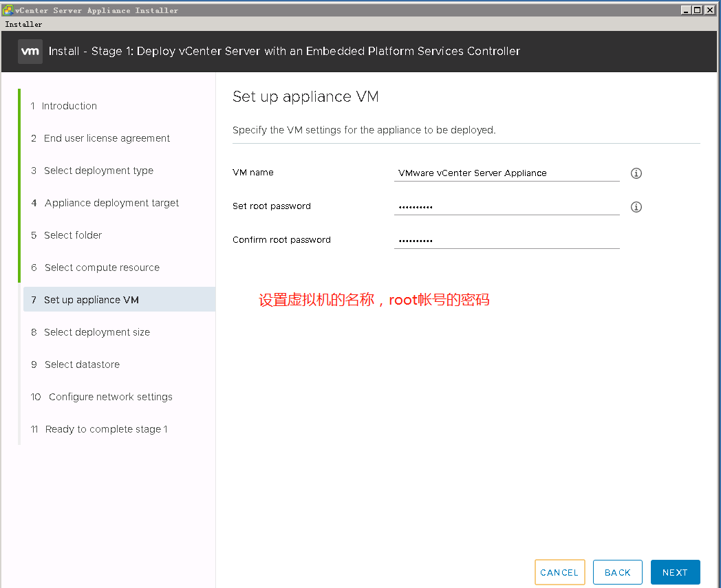Select step 8 Select deployment size
The height and width of the screenshot is (588, 721).
[x=90, y=332]
